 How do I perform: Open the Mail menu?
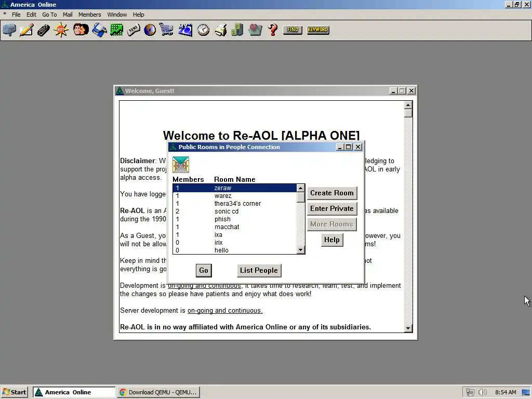coord(68,15)
